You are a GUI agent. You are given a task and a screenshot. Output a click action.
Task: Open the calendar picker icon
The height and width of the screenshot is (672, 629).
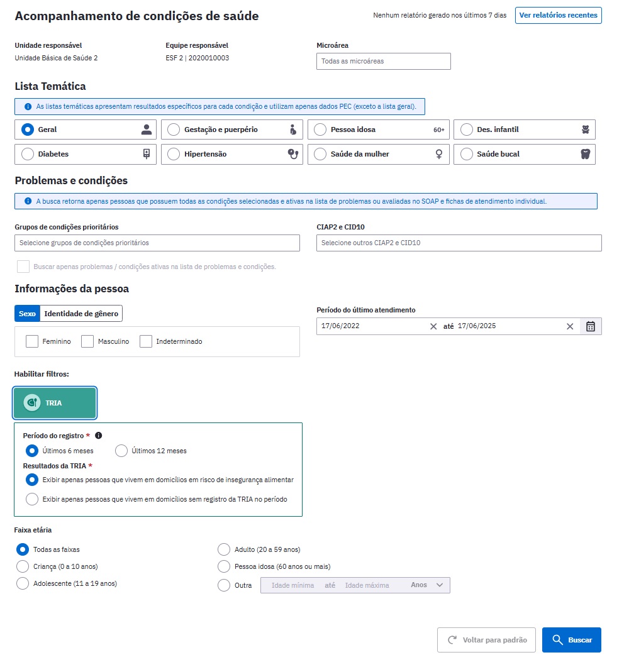[x=591, y=326]
